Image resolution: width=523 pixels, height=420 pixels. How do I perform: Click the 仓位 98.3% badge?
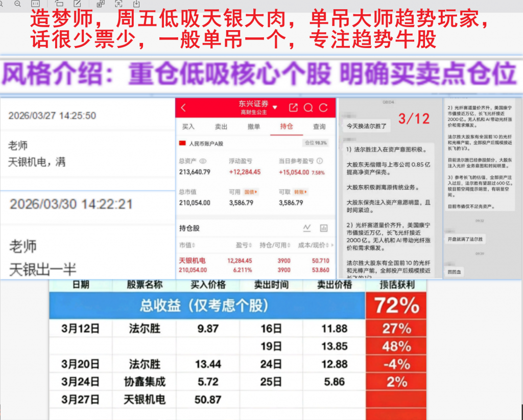(x=316, y=143)
